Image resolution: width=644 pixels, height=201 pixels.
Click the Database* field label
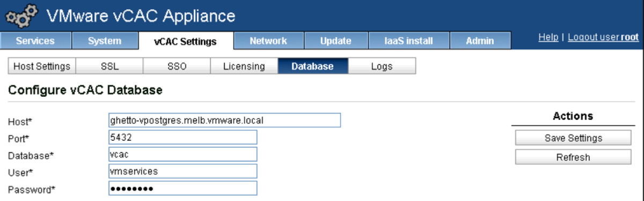point(31,156)
